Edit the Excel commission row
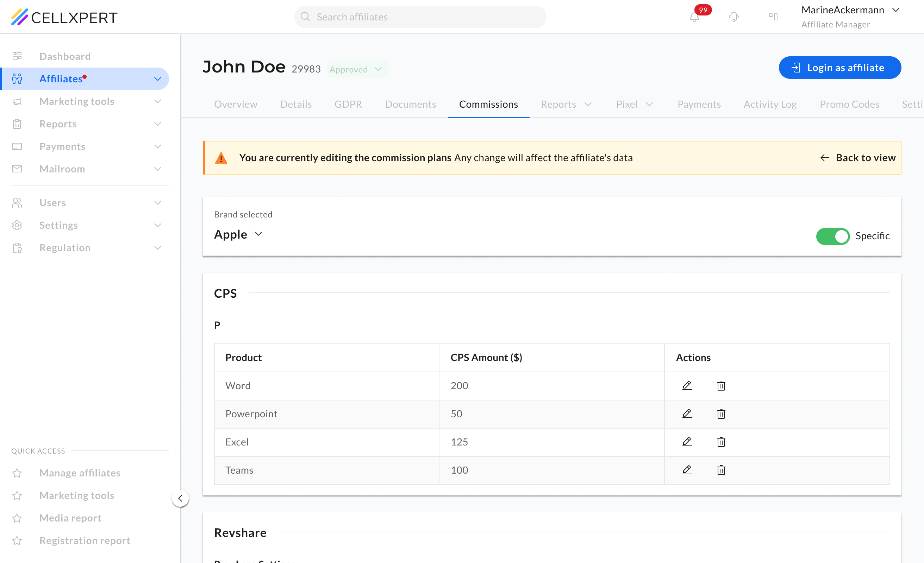The image size is (924, 563). pyautogui.click(x=687, y=442)
